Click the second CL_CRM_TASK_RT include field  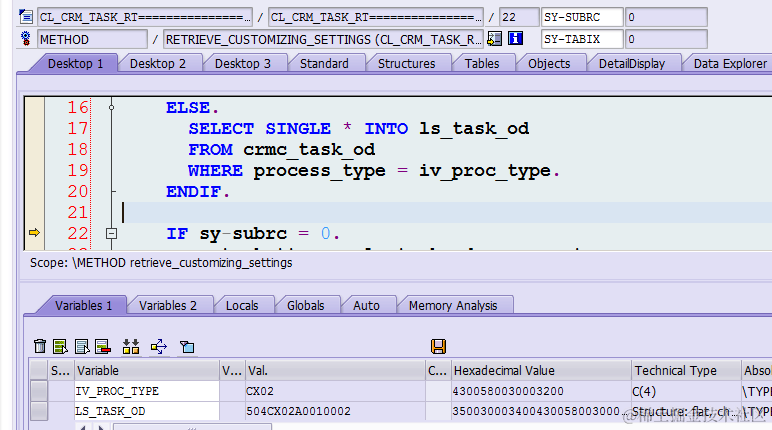[x=376, y=17]
